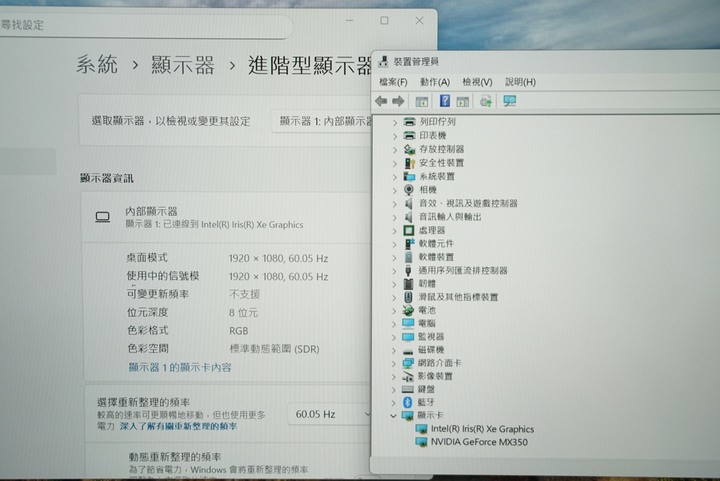This screenshot has height=481, width=720.
Task: Maximize the Settings window
Action: pyautogui.click(x=384, y=21)
